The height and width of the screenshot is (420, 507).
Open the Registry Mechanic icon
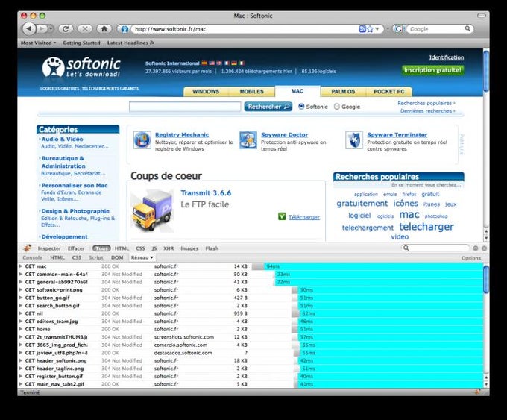tap(142, 140)
